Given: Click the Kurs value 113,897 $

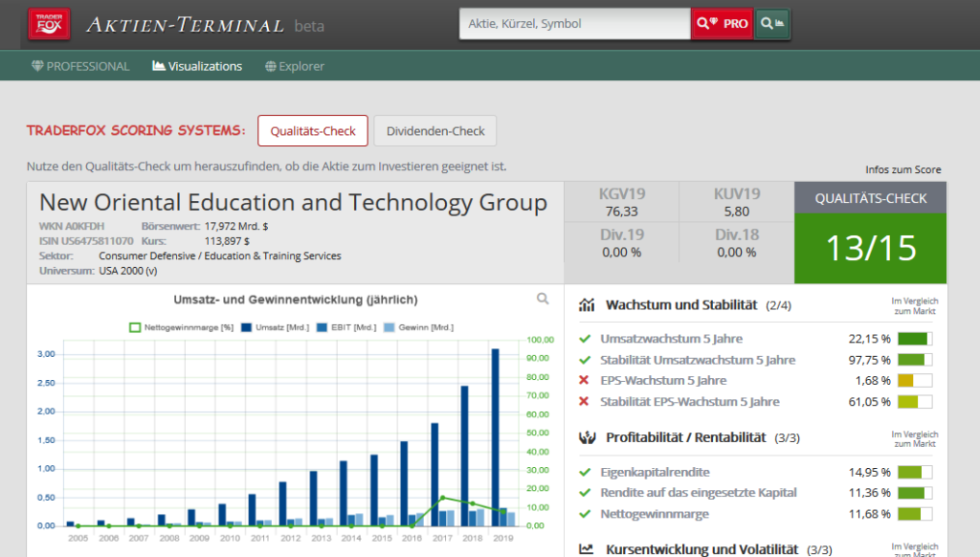Looking at the screenshot, I should [227, 241].
